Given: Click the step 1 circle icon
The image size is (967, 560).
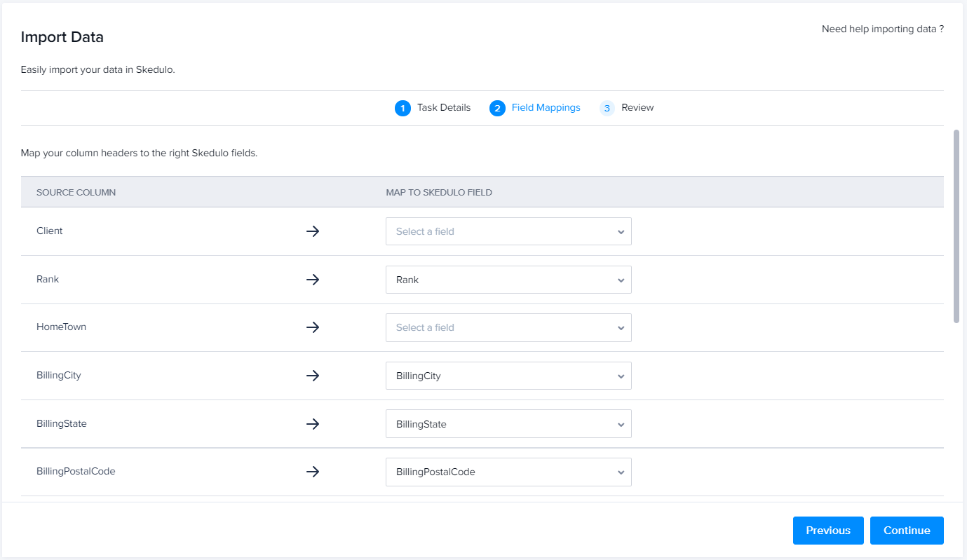Looking at the screenshot, I should tap(402, 107).
